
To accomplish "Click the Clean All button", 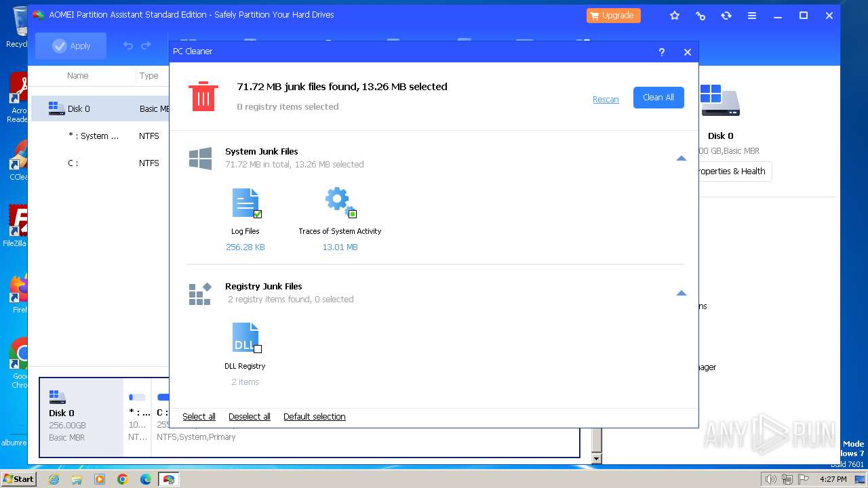I will tap(658, 98).
